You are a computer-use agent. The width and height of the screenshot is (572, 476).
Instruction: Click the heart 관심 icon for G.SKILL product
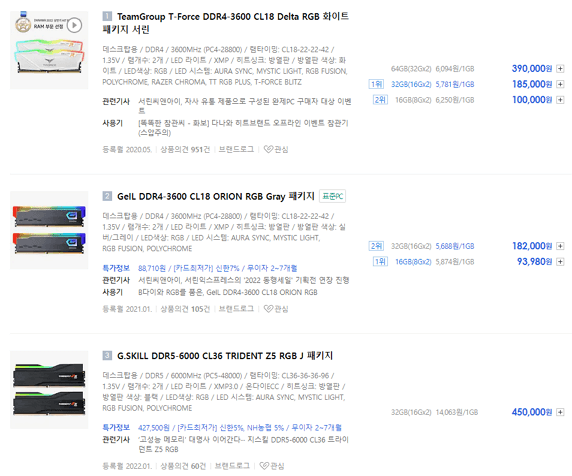pos(272,466)
